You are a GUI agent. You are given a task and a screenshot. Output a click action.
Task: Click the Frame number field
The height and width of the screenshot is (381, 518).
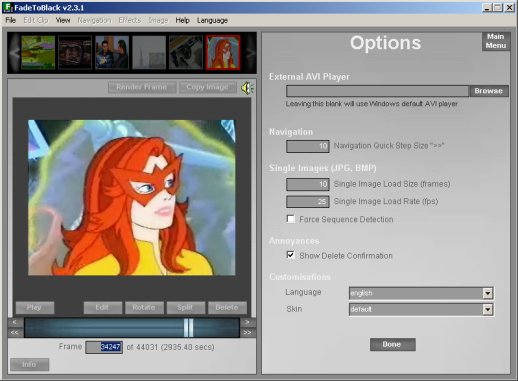[104, 347]
